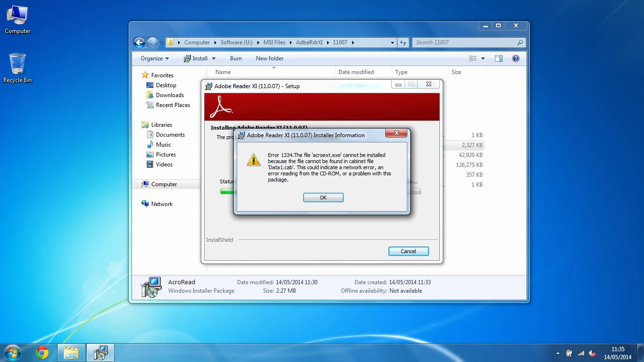Click the Recycle Bin desktop icon
Viewport: 644px width, 362px height.
[x=17, y=68]
